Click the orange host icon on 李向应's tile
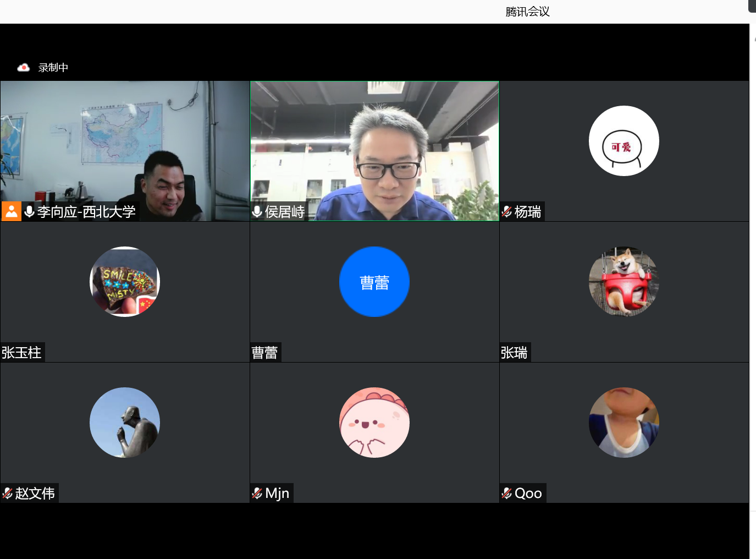Screen dimensions: 756x559 [12, 211]
